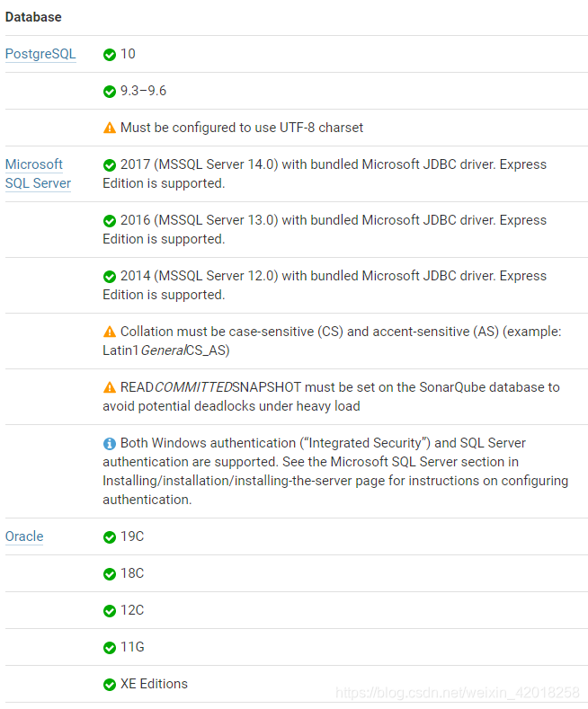Click warning triangle beside READ COMMITTED SNAPSHOT note
The image size is (588, 709).
pos(110,387)
